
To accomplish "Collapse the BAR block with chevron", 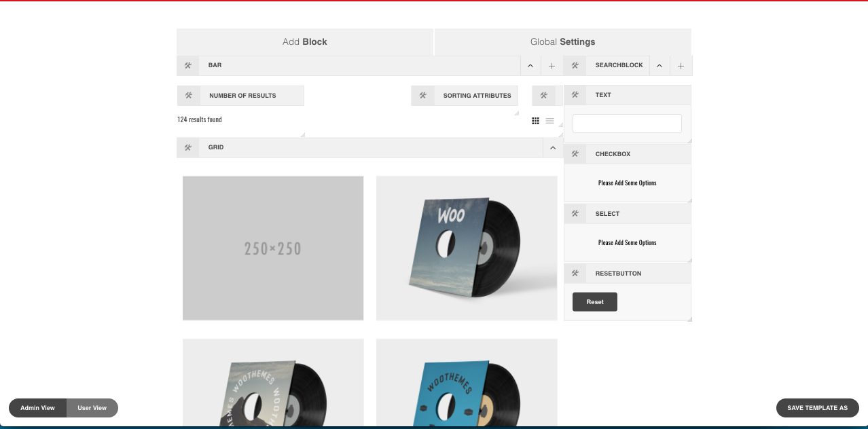I will (x=530, y=66).
